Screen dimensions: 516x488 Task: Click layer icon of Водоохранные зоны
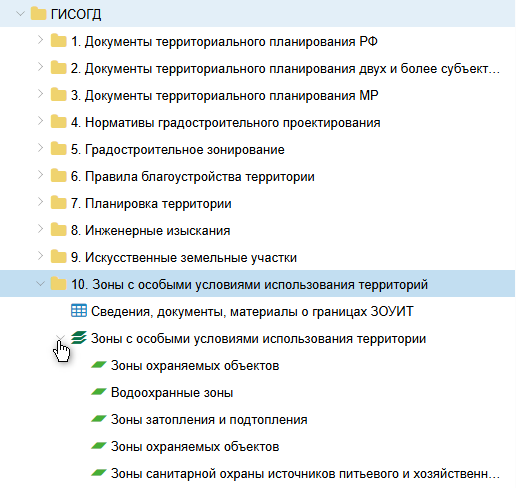tap(99, 391)
